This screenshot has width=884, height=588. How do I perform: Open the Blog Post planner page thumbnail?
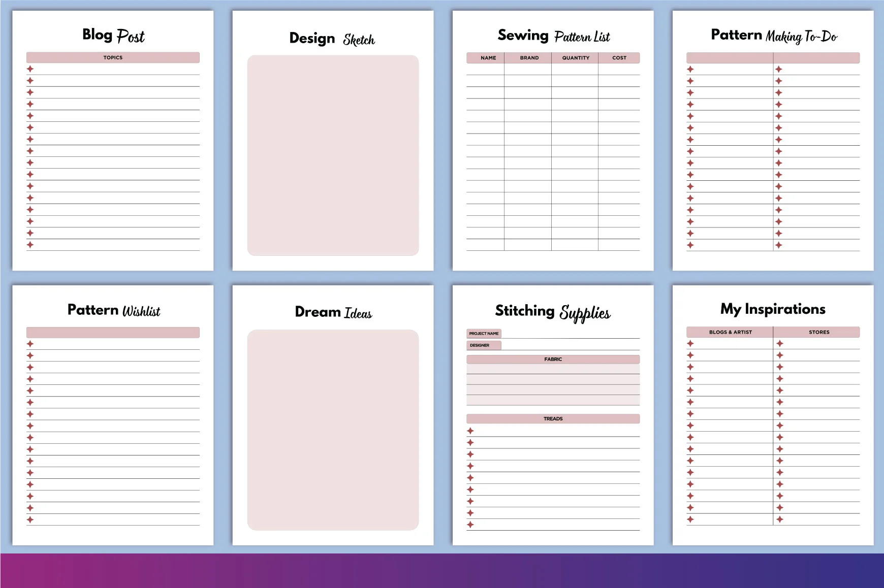coord(113,141)
